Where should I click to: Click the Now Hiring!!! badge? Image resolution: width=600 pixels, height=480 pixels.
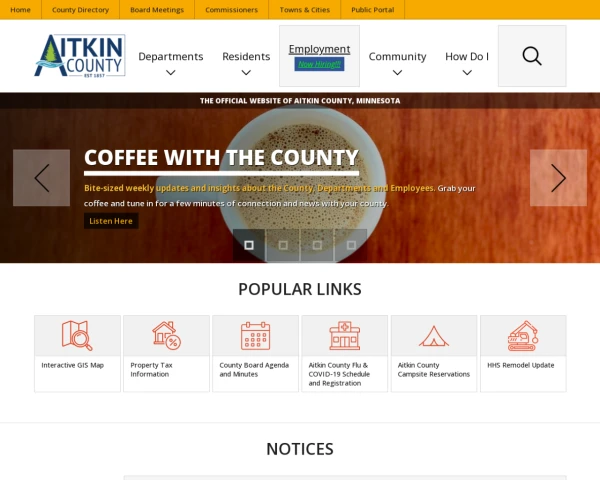pos(319,64)
